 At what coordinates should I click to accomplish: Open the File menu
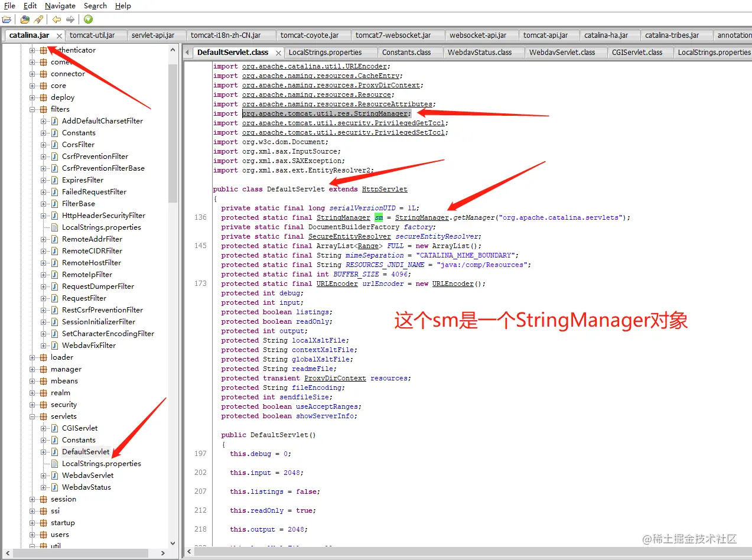pos(9,5)
